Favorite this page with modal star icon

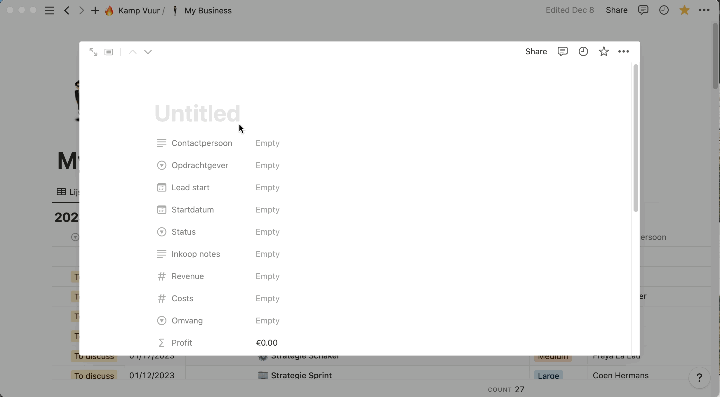pyautogui.click(x=604, y=51)
